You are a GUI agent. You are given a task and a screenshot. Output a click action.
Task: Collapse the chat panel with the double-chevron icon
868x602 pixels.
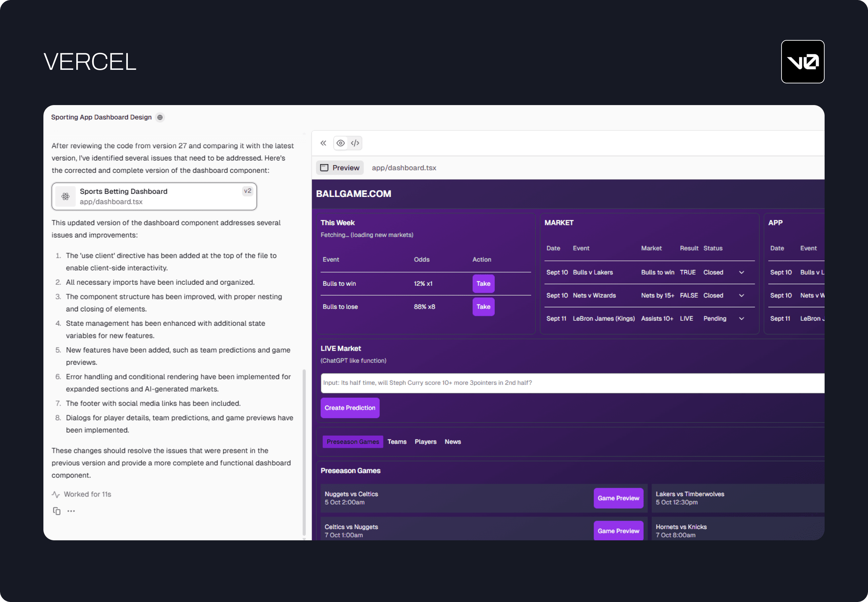click(323, 143)
